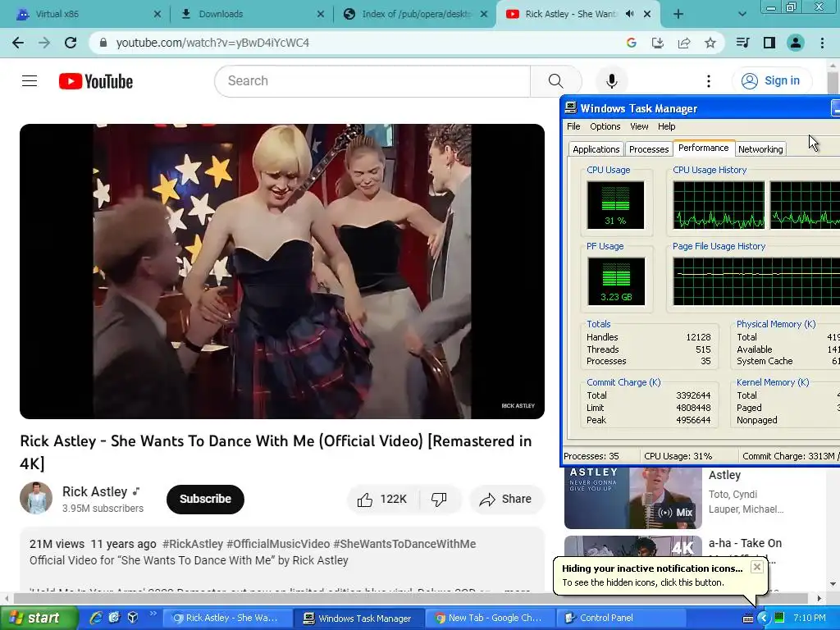Open the File menu in Task Manager
Viewport: 840px width, 630px height.
(573, 126)
